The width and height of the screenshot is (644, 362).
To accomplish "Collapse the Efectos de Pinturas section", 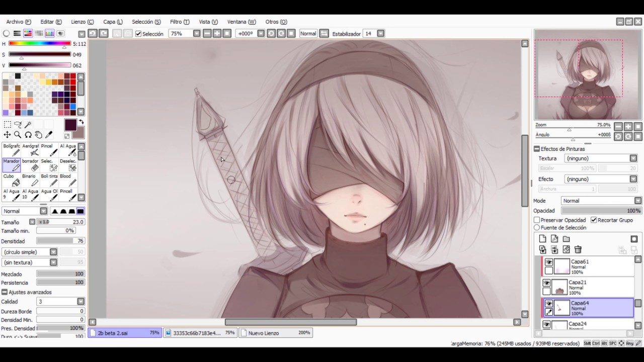I will (537, 149).
